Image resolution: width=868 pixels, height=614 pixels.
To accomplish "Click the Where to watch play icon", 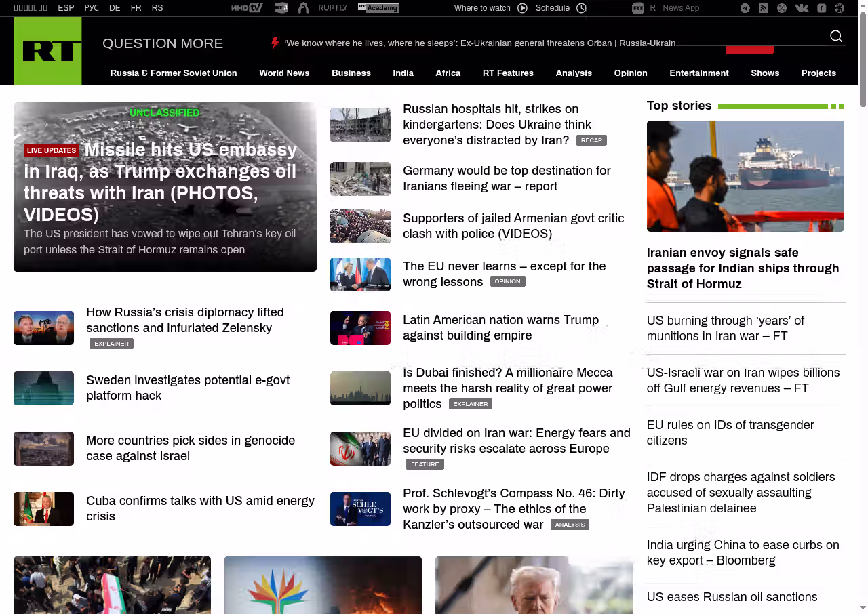I will (x=522, y=8).
